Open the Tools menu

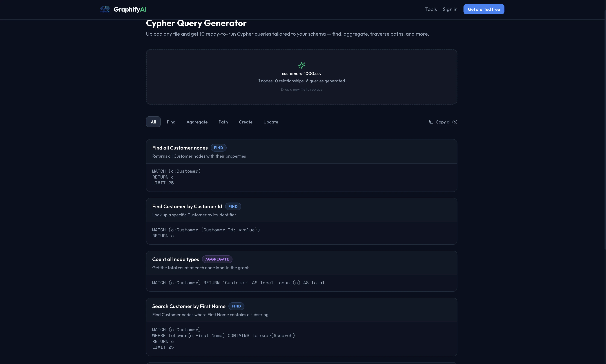click(431, 9)
